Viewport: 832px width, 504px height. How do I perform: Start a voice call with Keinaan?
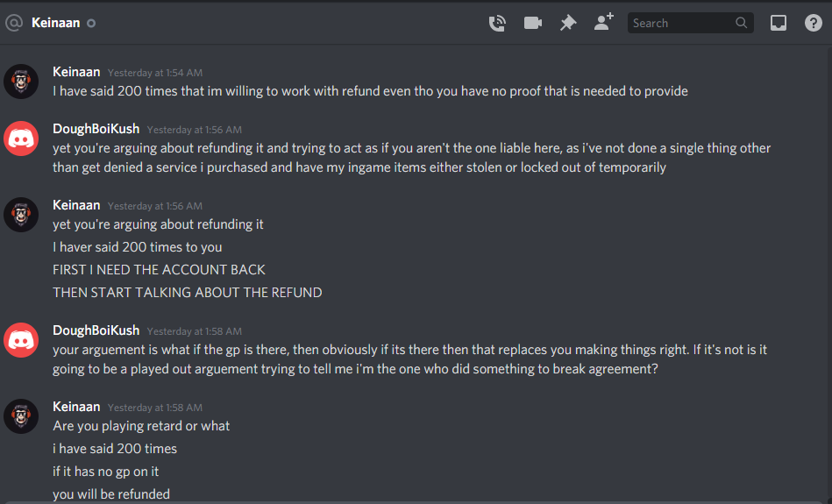497,24
